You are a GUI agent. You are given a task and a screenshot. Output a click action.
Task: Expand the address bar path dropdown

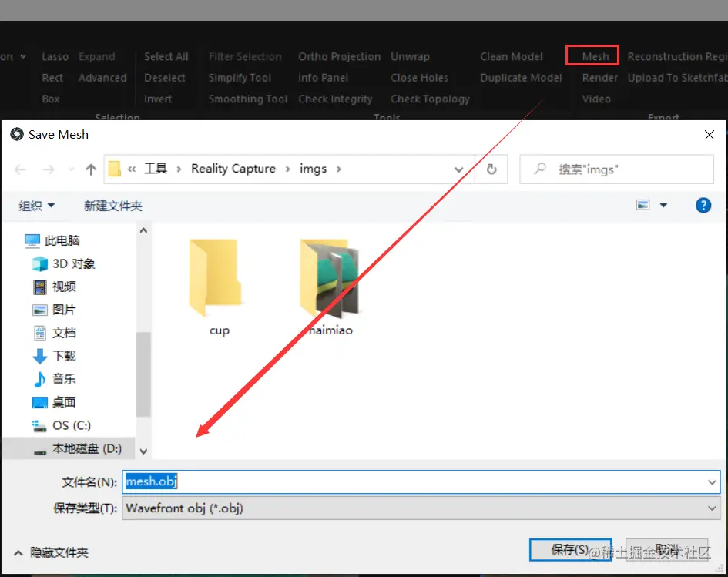(459, 169)
